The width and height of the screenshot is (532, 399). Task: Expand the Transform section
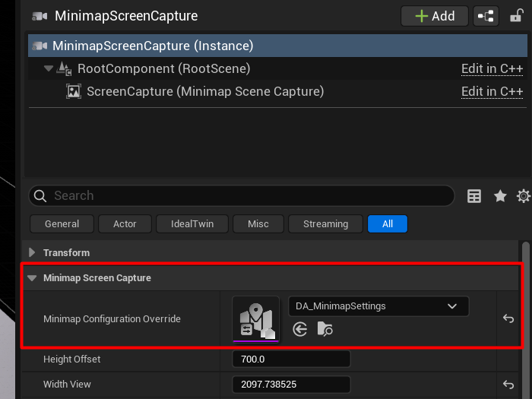point(32,253)
